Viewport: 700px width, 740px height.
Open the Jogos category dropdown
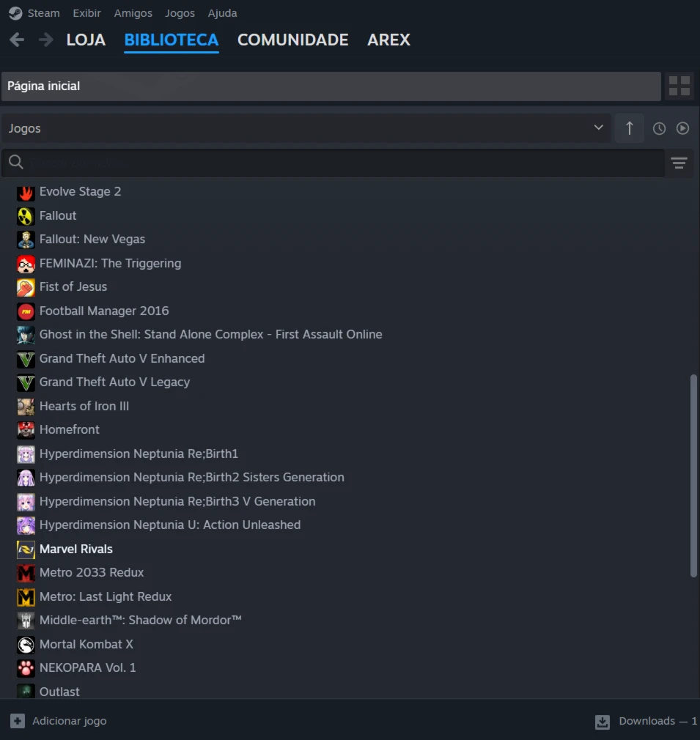click(x=306, y=128)
